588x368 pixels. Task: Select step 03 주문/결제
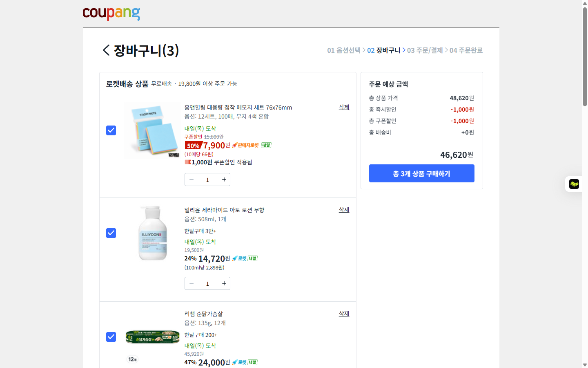pyautogui.click(x=425, y=50)
